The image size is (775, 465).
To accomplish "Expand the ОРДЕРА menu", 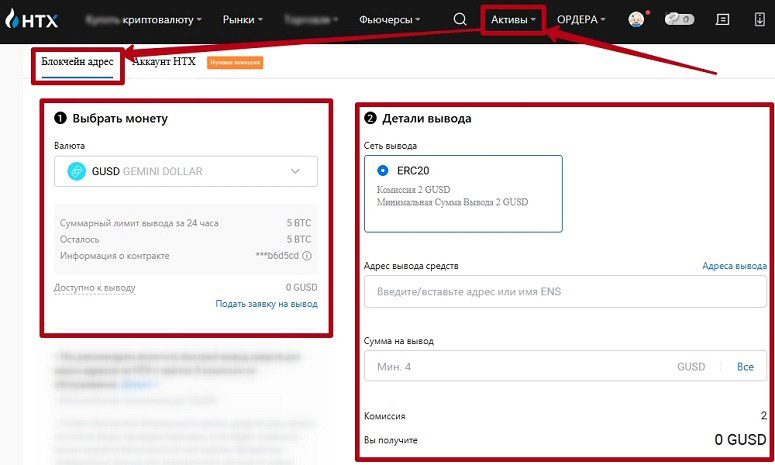I will coord(581,19).
